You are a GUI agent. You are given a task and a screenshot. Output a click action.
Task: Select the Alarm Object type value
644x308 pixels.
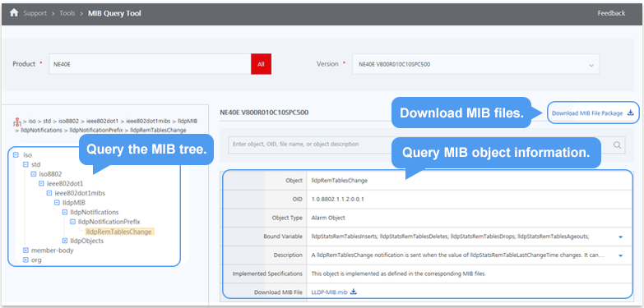[328, 218]
